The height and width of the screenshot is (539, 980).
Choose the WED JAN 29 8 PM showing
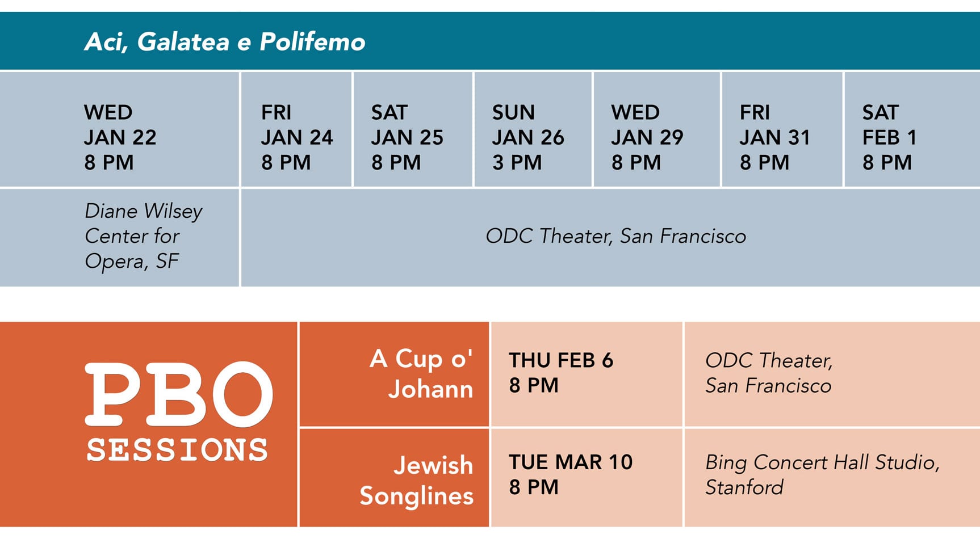coord(647,137)
